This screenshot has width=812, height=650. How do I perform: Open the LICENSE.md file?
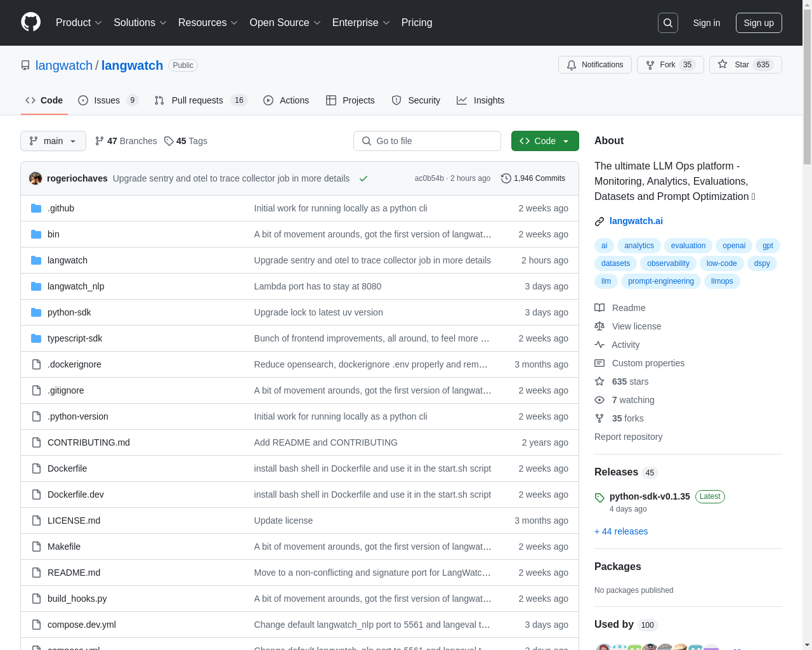pyautogui.click(x=74, y=521)
